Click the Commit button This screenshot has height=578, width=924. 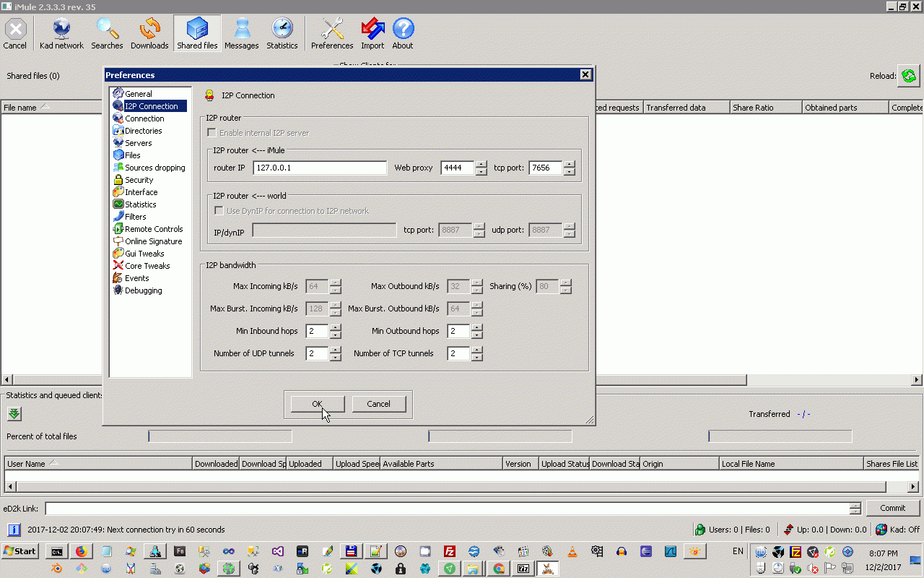click(x=892, y=508)
